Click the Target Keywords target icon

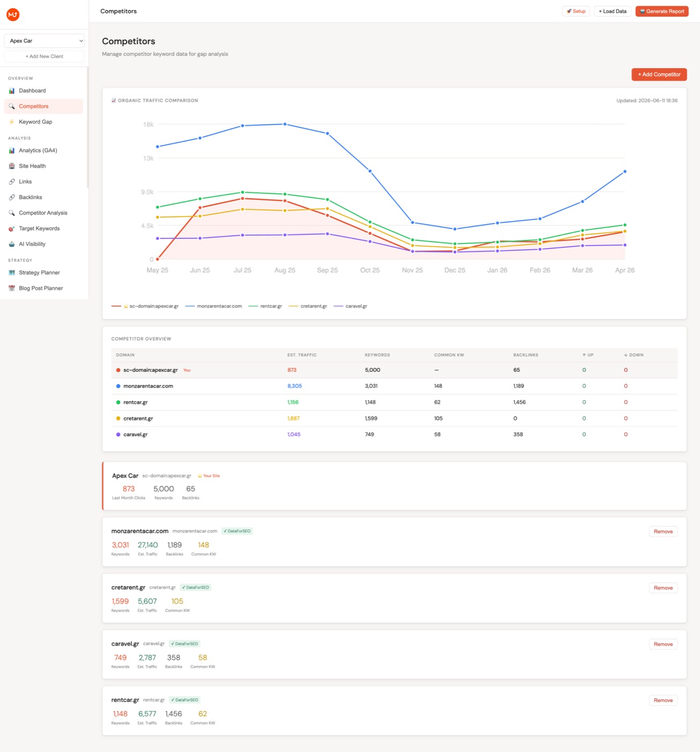[x=12, y=228]
